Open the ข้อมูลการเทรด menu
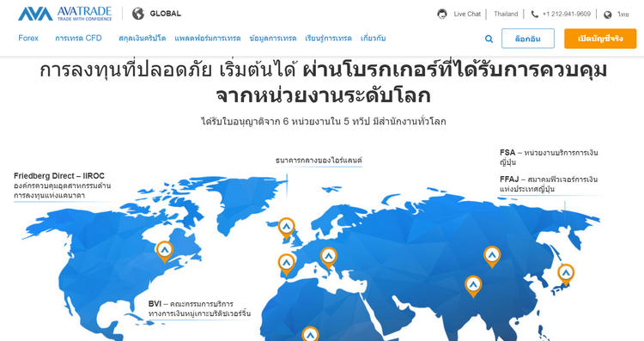Image resolution: width=644 pixels, height=341 pixels. tap(273, 38)
